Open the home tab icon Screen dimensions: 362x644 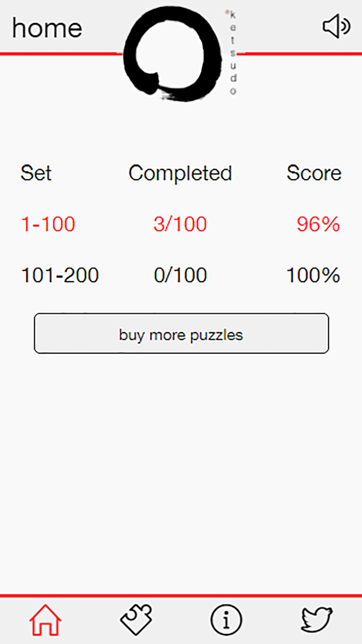pyautogui.click(x=45, y=620)
